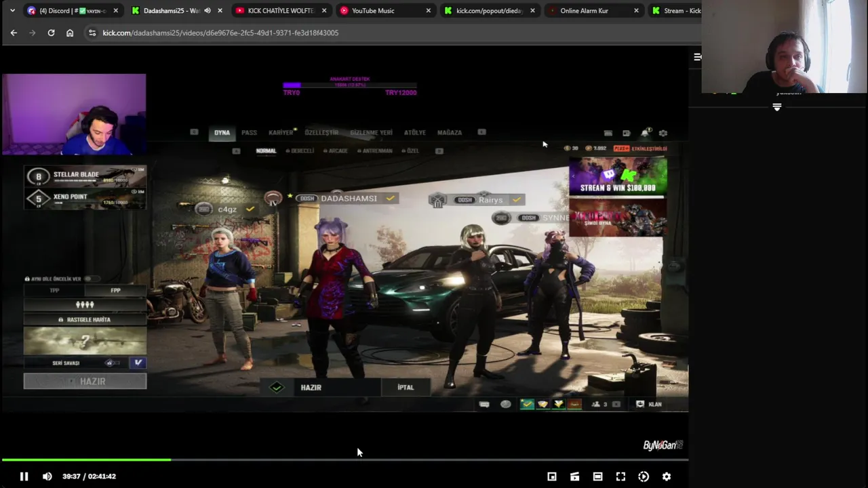
Task: Reload the current page
Action: [51, 33]
